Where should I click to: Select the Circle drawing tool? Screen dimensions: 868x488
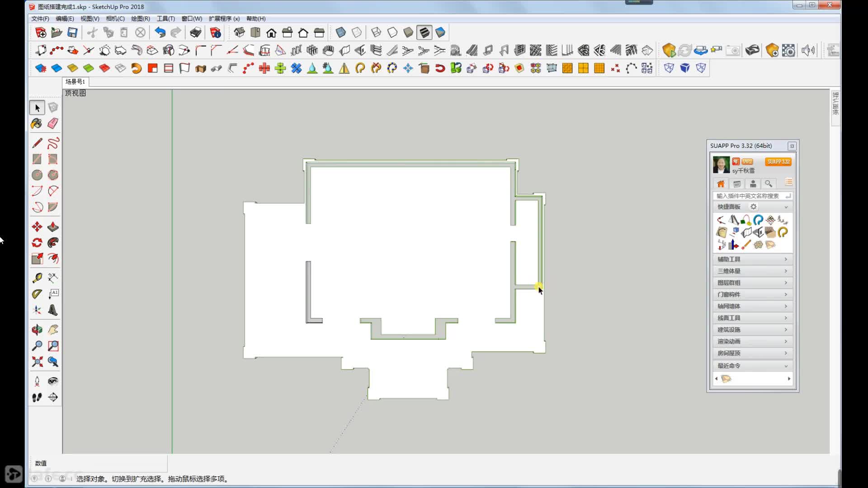[37, 175]
